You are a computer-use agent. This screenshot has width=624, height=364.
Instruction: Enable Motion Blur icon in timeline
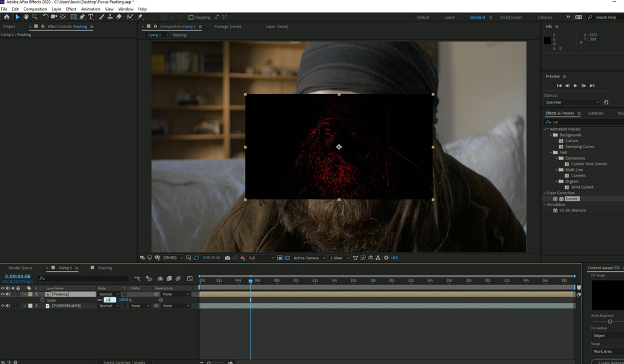[178, 279]
